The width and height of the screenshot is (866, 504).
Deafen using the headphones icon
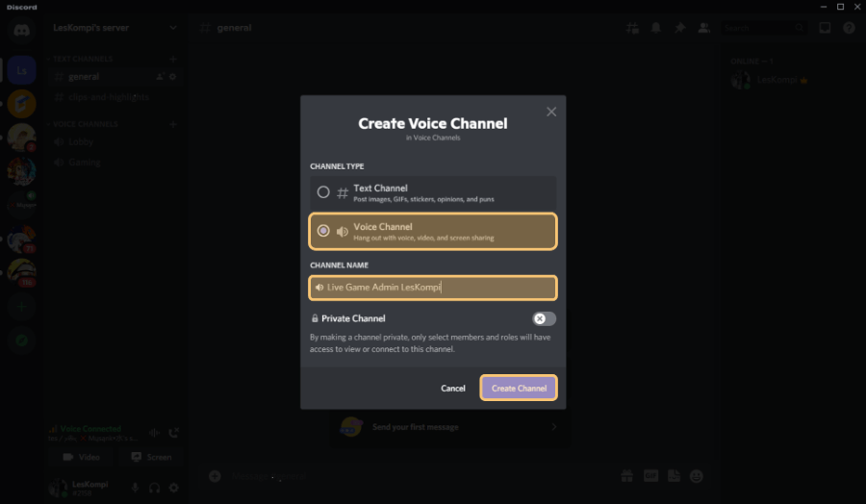click(155, 488)
